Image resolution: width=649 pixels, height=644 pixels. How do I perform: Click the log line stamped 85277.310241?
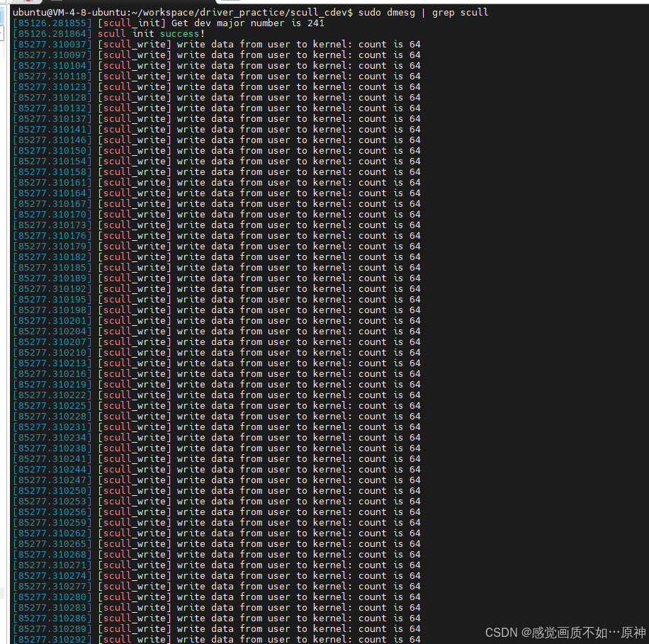point(217,459)
